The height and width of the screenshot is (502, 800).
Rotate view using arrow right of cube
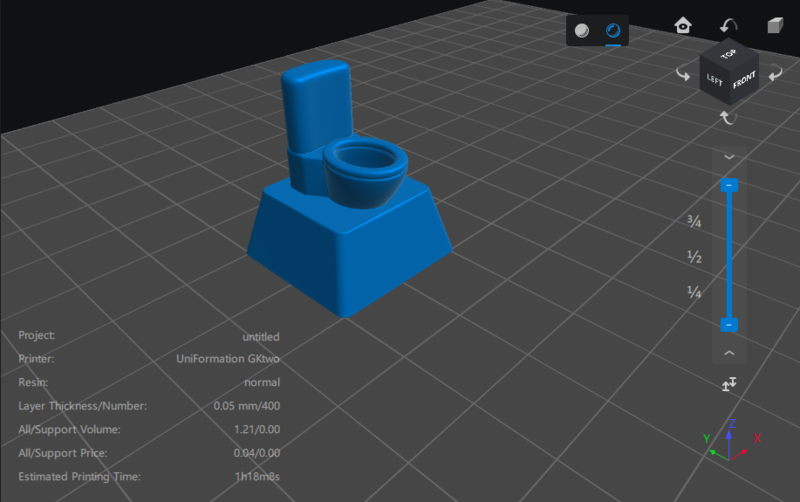[774, 74]
